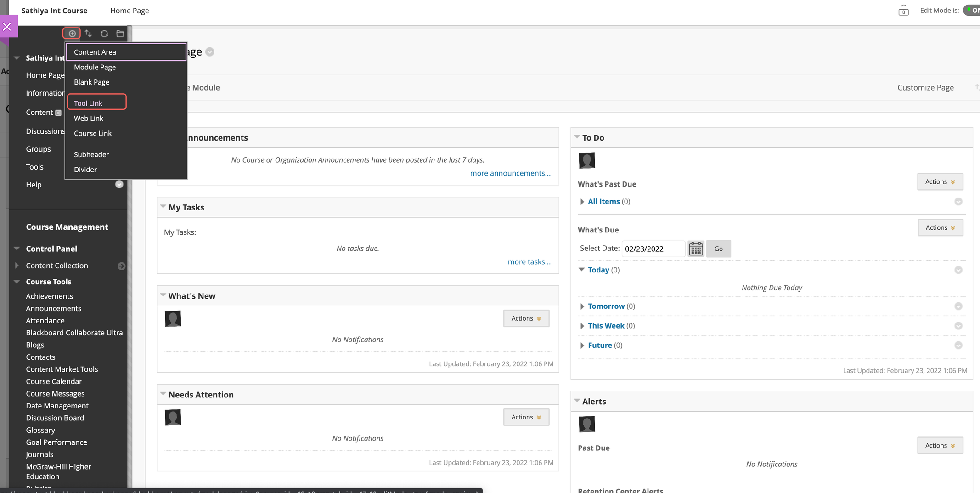Open Date Management course tool

coord(57,406)
